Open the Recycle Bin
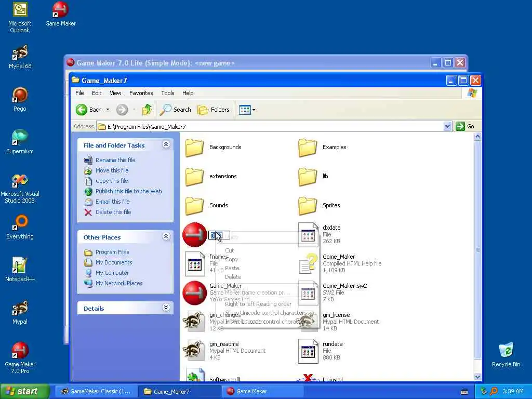Image resolution: width=532 pixels, height=399 pixels. tap(506, 355)
